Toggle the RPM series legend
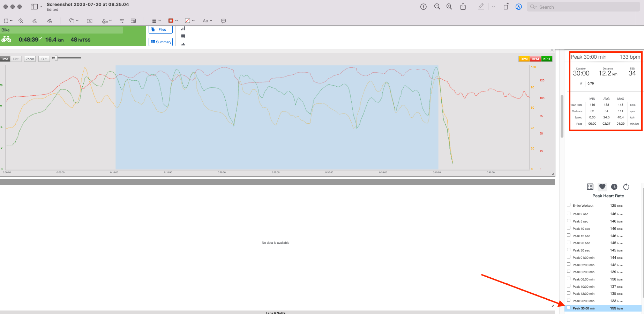The height and width of the screenshot is (314, 644). coord(524,59)
